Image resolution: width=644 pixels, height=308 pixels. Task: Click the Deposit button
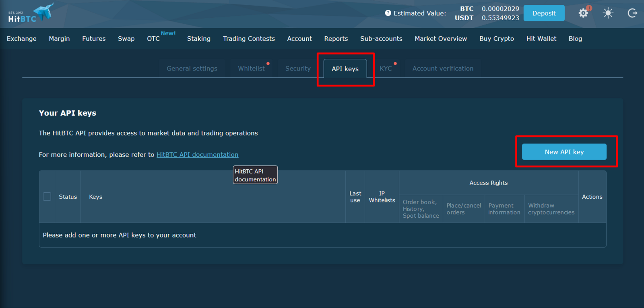click(x=544, y=13)
